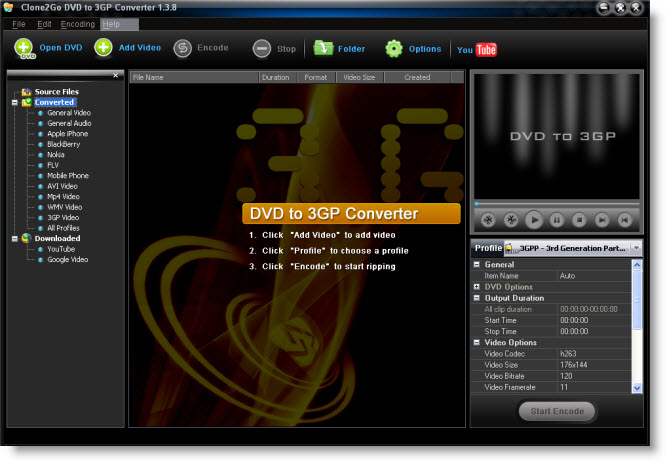Click the first snowflake preview button
This screenshot has width=666, height=462.
point(488,220)
